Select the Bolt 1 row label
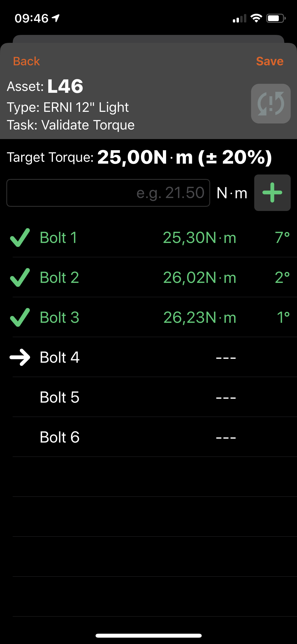The width and height of the screenshot is (297, 644). [58, 237]
